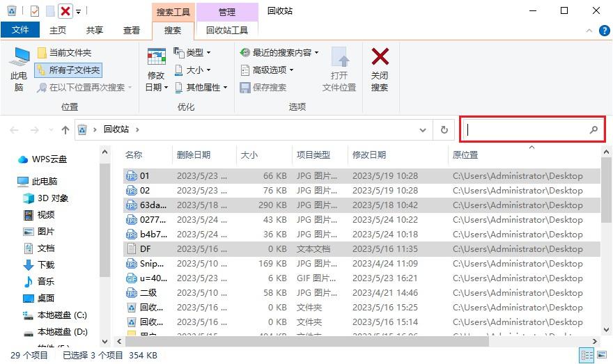Viewport: 613px width, 364px height.
Task: Select the file named 02
Action: pos(362,191)
